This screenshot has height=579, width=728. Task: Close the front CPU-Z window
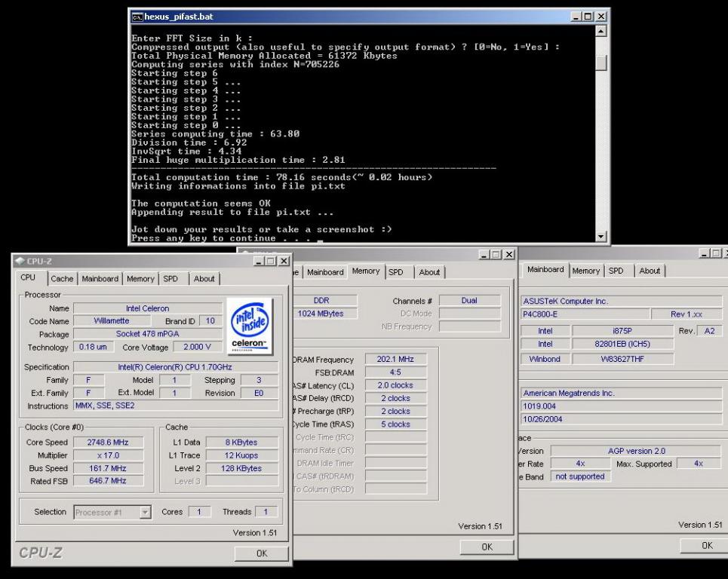(284, 261)
